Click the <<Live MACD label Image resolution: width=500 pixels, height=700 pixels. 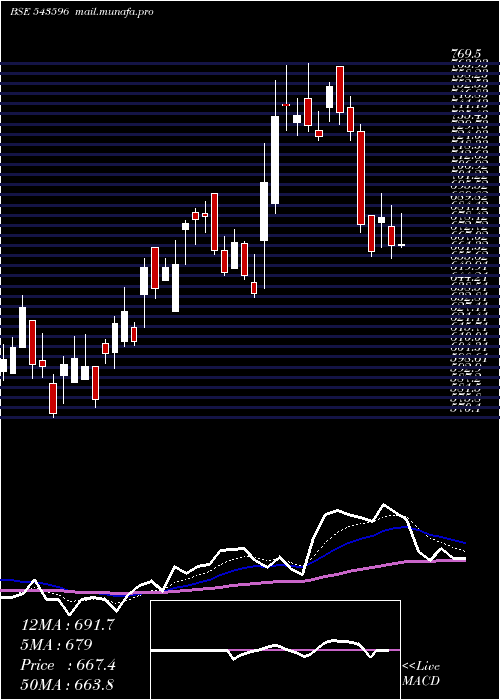point(421,673)
